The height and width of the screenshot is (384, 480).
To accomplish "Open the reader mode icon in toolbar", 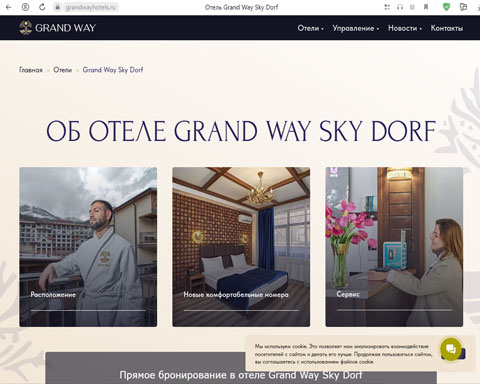I will [412, 7].
